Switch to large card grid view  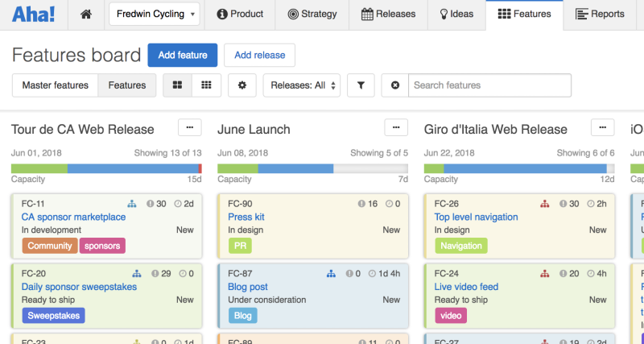click(177, 85)
